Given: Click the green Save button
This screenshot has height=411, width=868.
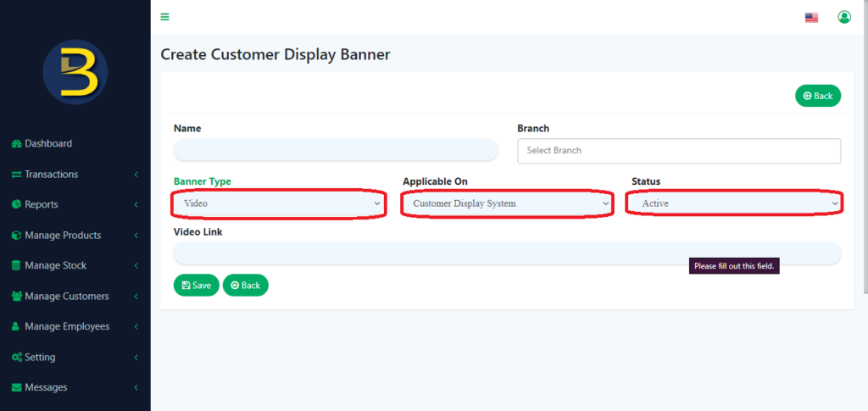Looking at the screenshot, I should tap(197, 286).
